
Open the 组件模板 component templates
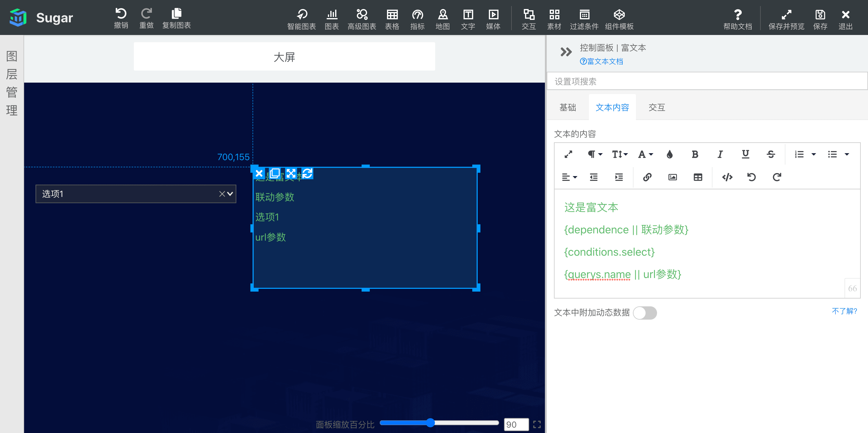tap(619, 19)
